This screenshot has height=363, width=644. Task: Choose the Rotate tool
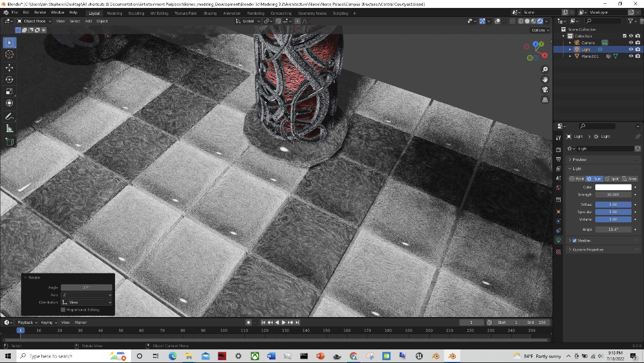10,79
